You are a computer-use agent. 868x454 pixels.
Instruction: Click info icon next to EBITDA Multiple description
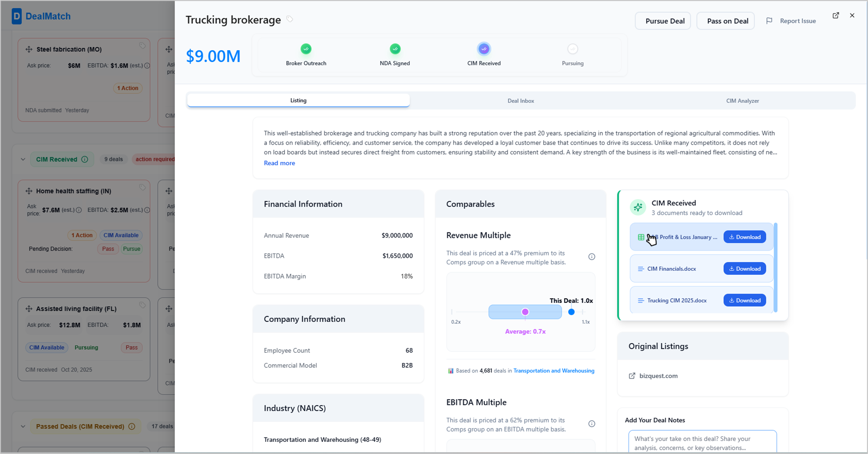pyautogui.click(x=592, y=424)
